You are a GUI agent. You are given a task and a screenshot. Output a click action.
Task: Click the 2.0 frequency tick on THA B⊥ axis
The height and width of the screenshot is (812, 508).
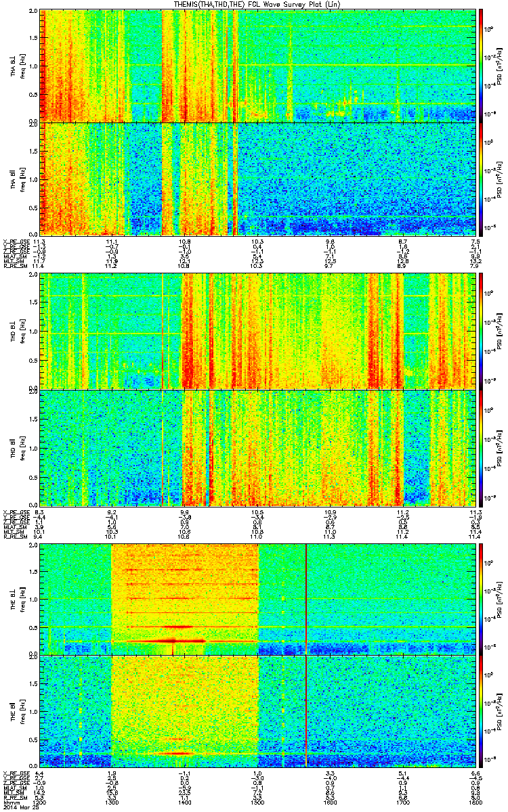(33, 12)
